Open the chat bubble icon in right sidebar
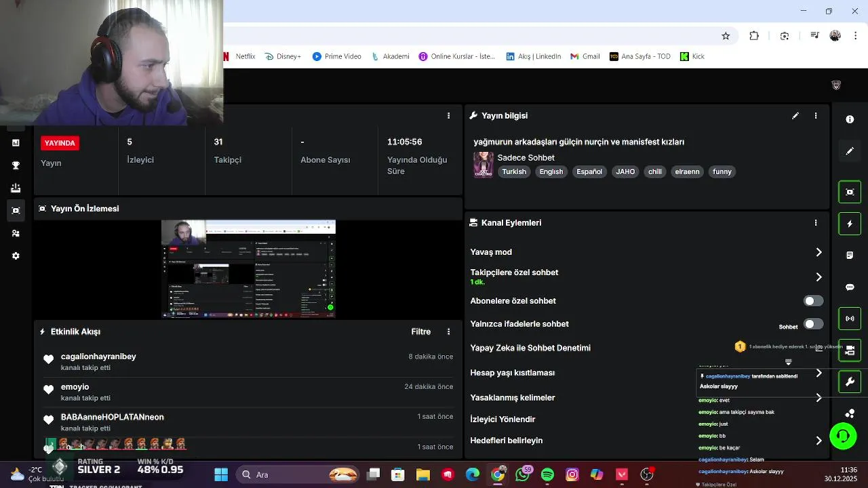Viewport: 868px width, 488px height. (x=850, y=287)
